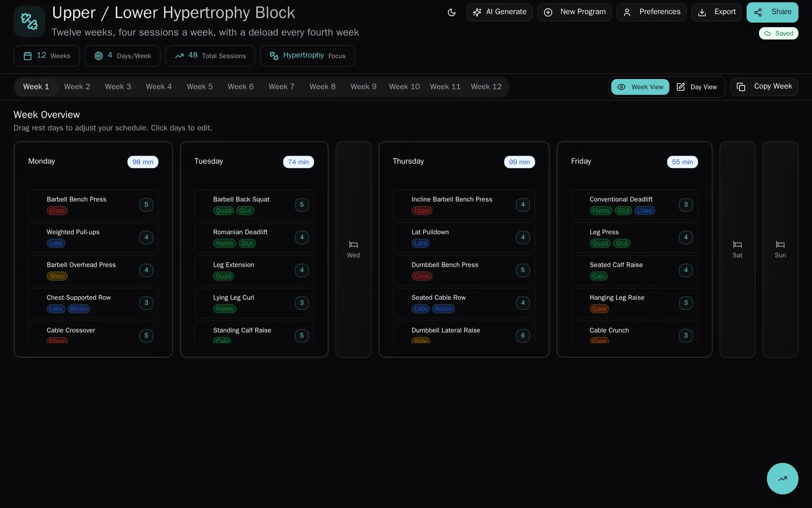Click the Tuesday 74 min duration badge
This screenshot has width=812, height=508.
pyautogui.click(x=298, y=162)
